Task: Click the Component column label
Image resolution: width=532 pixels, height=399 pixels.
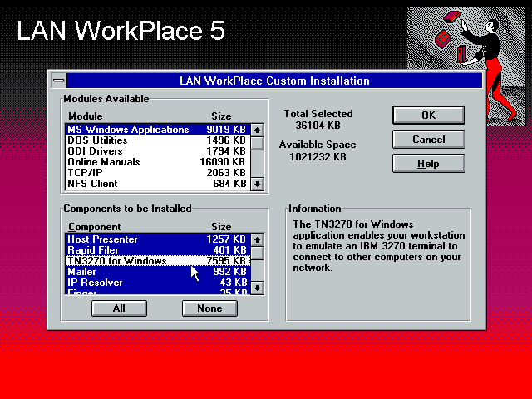Action: click(94, 227)
